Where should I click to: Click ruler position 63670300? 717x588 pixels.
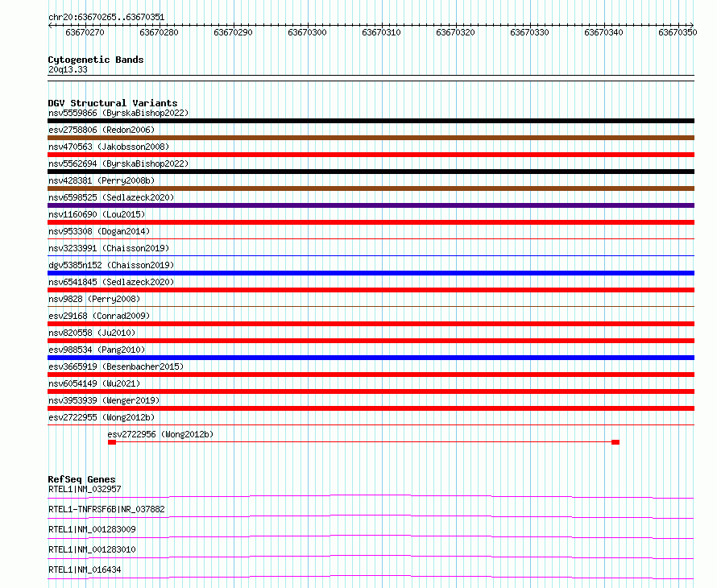[x=307, y=32]
